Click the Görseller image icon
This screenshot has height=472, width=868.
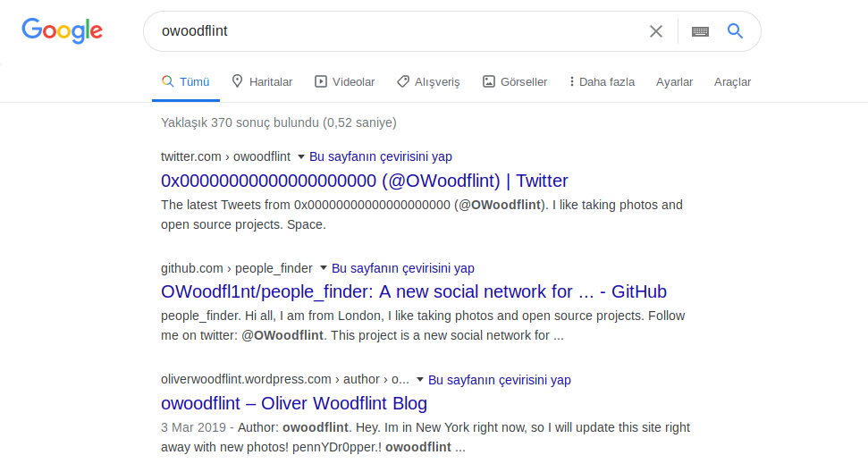(x=489, y=81)
